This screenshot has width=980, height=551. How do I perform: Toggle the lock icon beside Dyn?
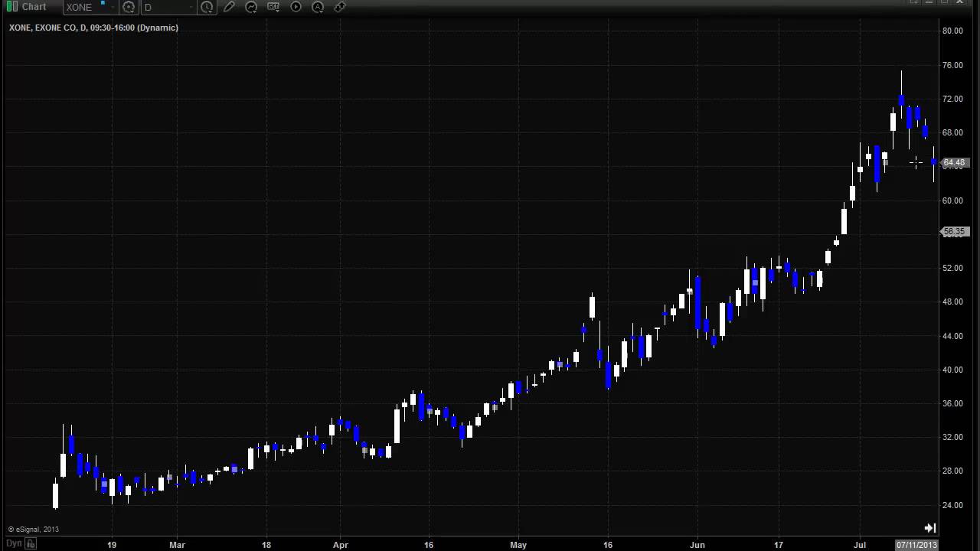[x=31, y=543]
